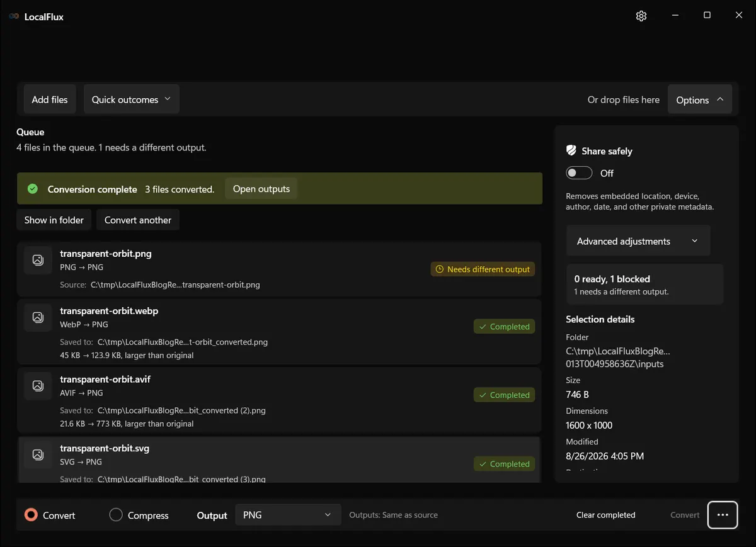Click Completed badge for transparent-orbit.avif
756x547 pixels.
click(x=504, y=395)
